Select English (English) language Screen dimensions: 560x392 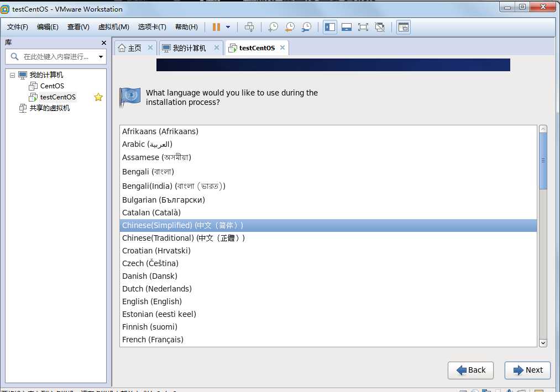(x=328, y=301)
